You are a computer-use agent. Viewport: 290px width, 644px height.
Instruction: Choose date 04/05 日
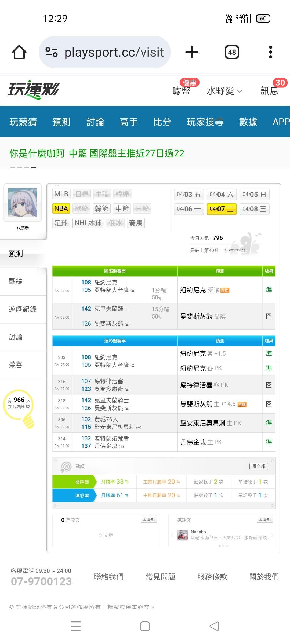coord(254,195)
